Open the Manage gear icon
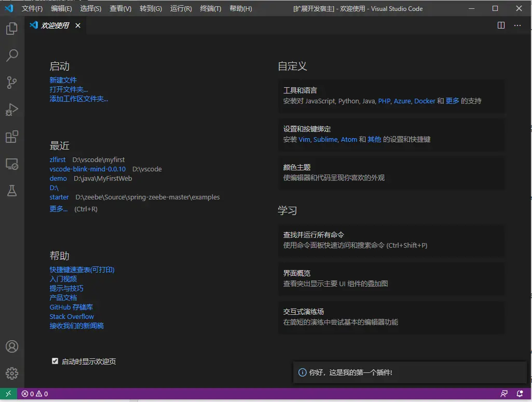This screenshot has width=532, height=402. point(11,373)
